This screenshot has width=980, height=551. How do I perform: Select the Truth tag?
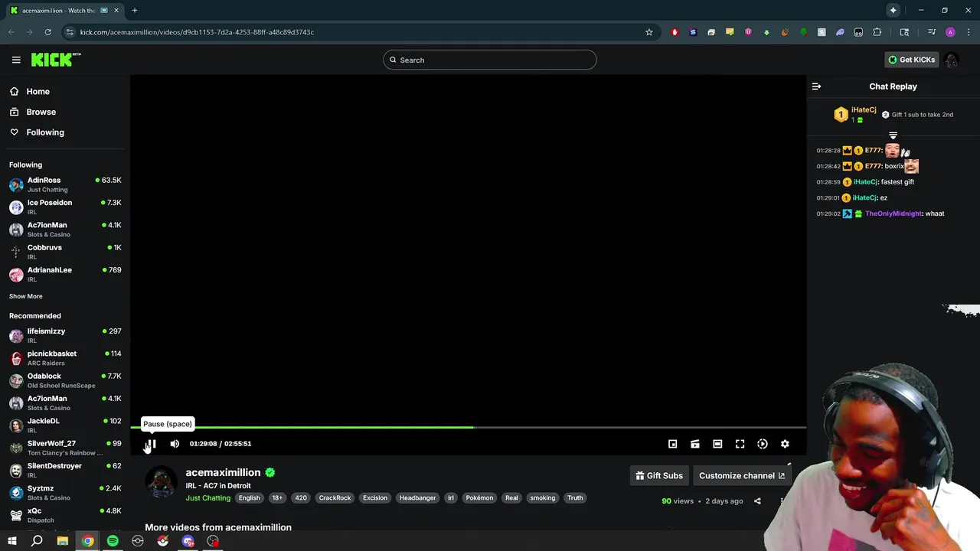pos(575,498)
